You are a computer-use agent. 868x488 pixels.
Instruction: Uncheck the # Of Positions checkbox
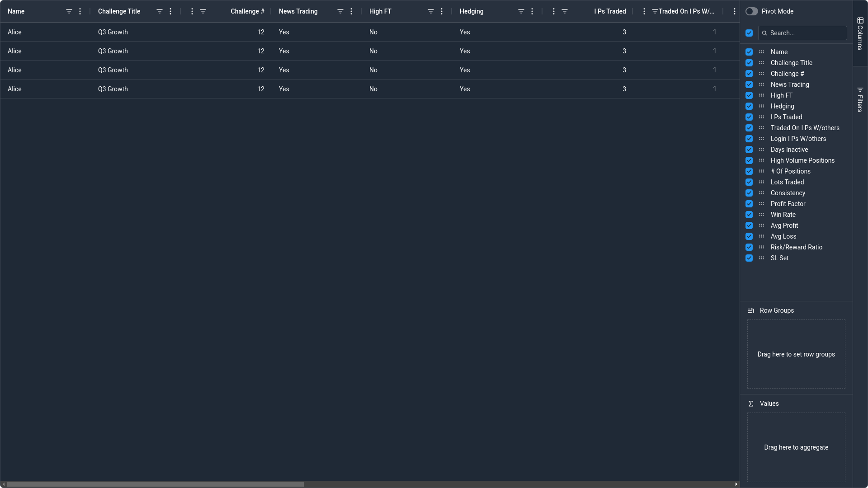pos(749,171)
